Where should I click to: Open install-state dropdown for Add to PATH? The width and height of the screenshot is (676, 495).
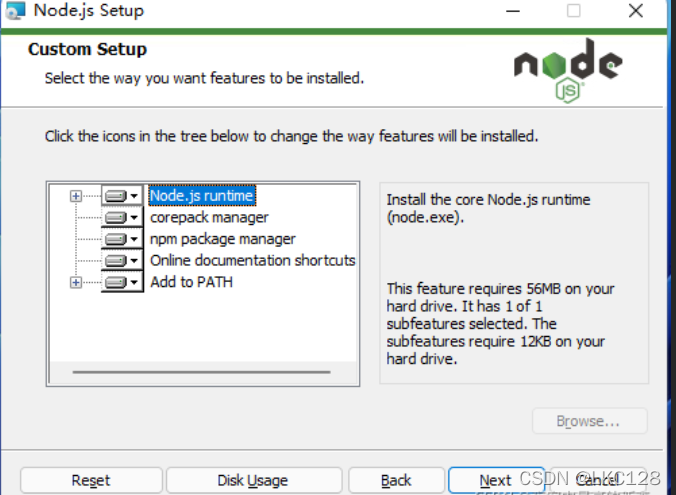coord(122,282)
